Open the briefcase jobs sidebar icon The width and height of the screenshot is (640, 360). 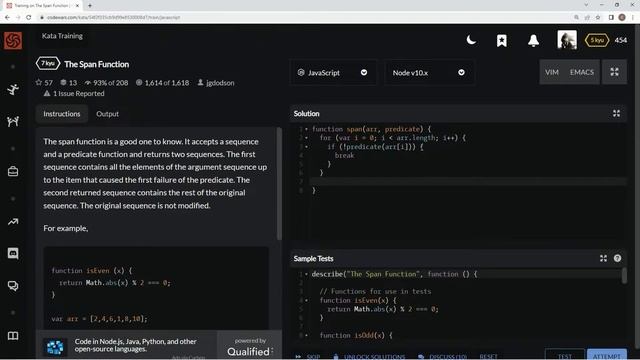click(13, 171)
